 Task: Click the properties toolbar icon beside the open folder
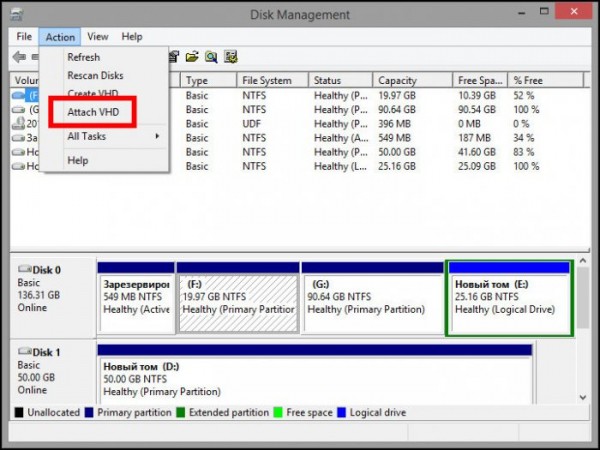pyautogui.click(x=174, y=57)
